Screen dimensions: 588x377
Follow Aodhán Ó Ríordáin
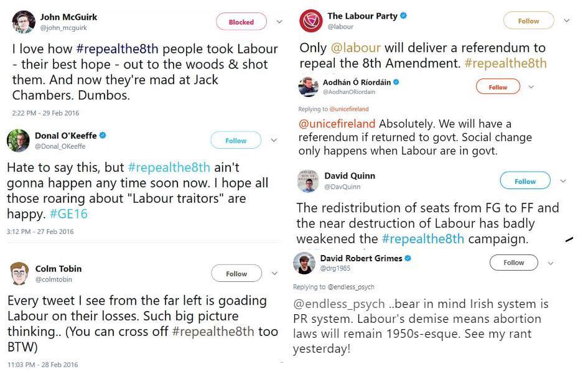(498, 87)
